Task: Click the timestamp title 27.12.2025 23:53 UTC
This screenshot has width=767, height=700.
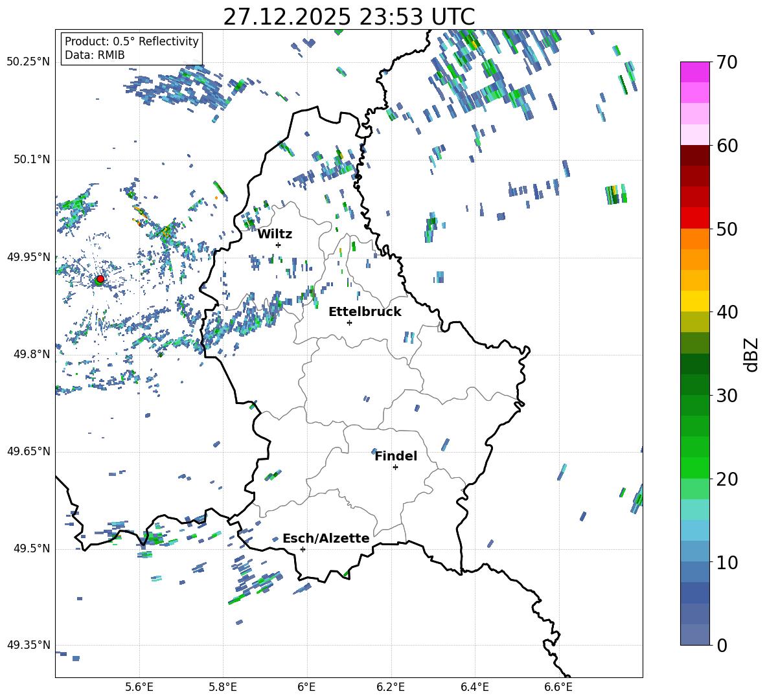Action: (349, 17)
